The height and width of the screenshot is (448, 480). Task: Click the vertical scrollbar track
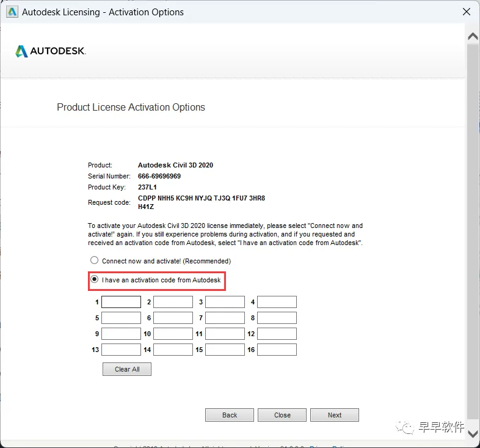point(473,233)
